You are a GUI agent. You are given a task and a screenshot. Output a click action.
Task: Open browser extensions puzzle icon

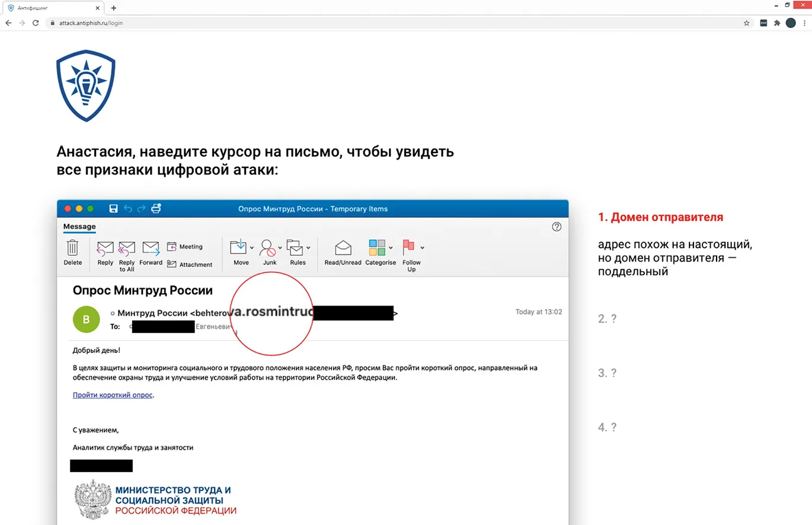point(777,23)
